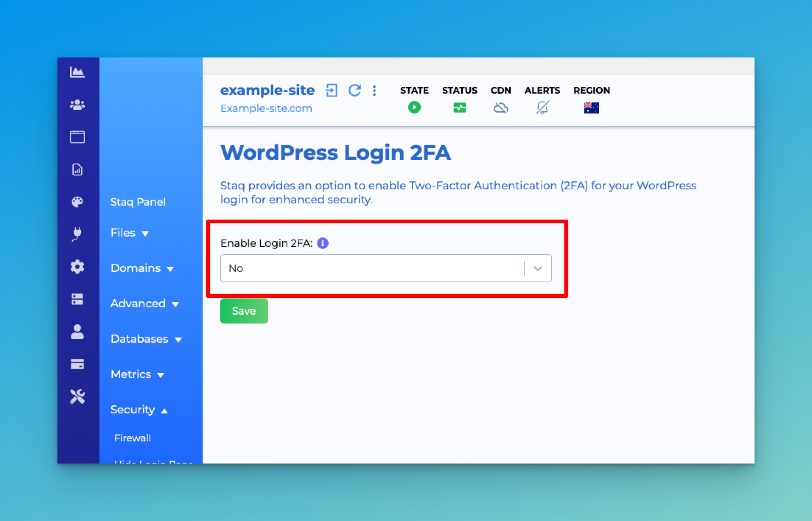Image resolution: width=812 pixels, height=521 pixels.
Task: Click the CDN column label
Action: [x=501, y=90]
